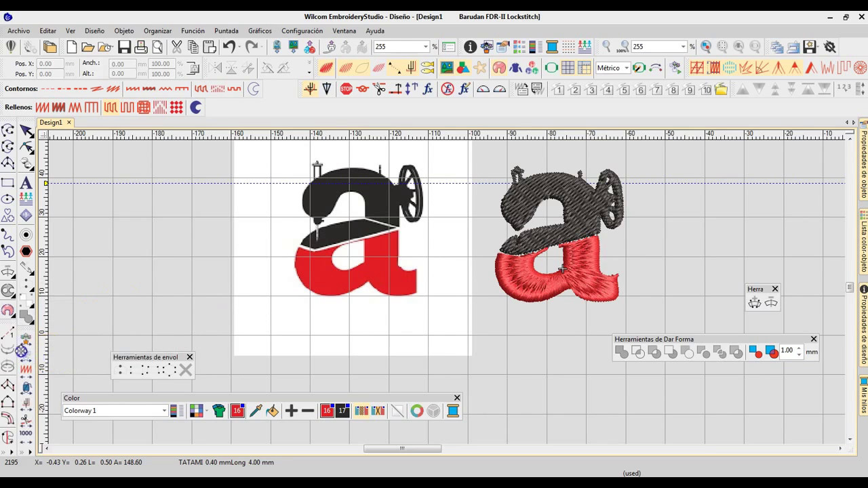Select the Lettering tool in toolbox
868x488 pixels.
pos(26,183)
